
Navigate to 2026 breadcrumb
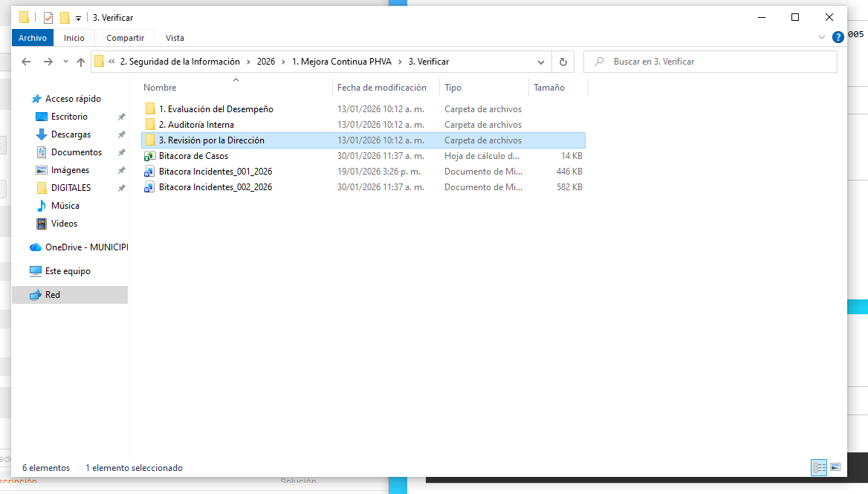pyautogui.click(x=266, y=62)
